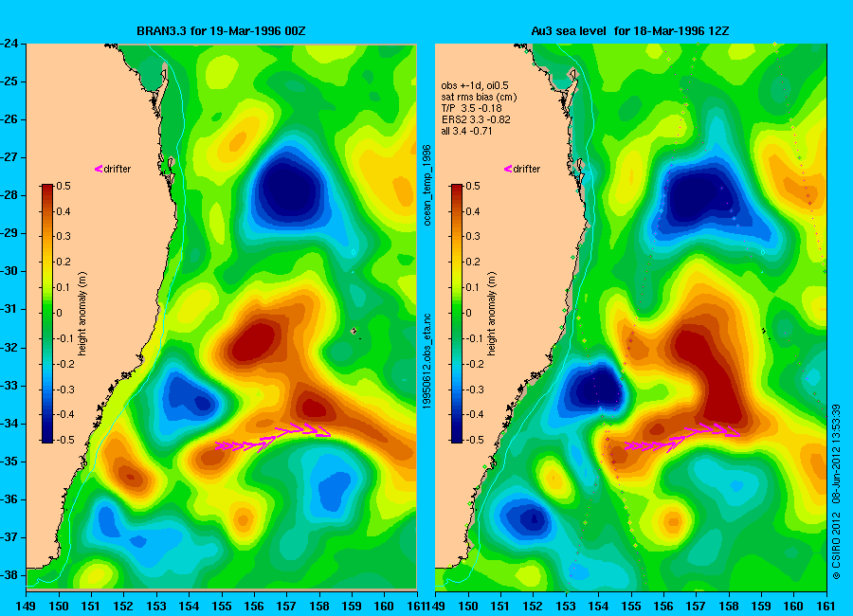Click the title 'BRAN3.3 for 19-Mar-1996 00Z'
The image size is (853, 616).
[x=221, y=31]
